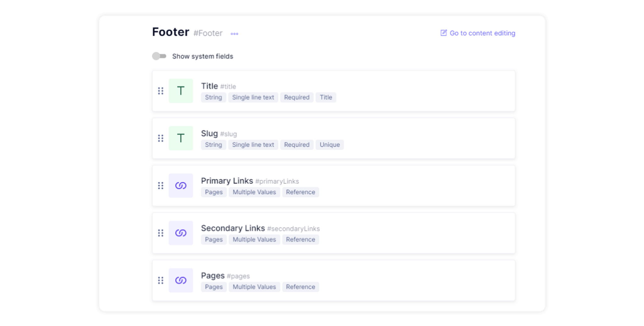
Task: Click the Reference tag on Pages field
Action: [300, 287]
